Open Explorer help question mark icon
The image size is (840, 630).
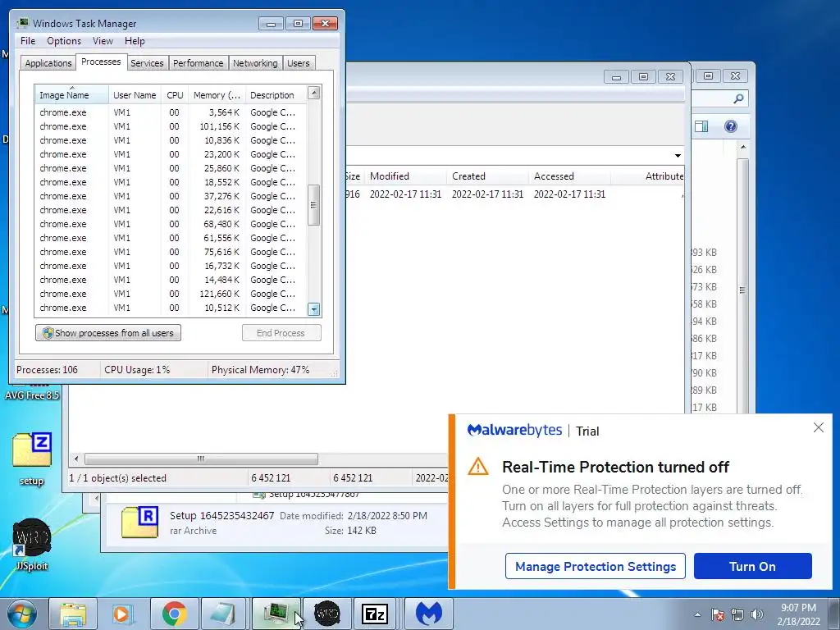click(x=731, y=126)
